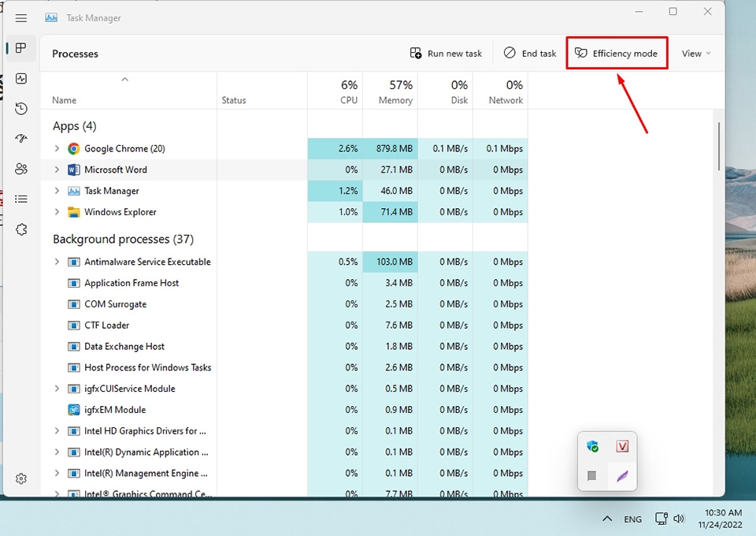This screenshot has height=536, width=756.
Task: Click the Run new task button
Action: 446,53
